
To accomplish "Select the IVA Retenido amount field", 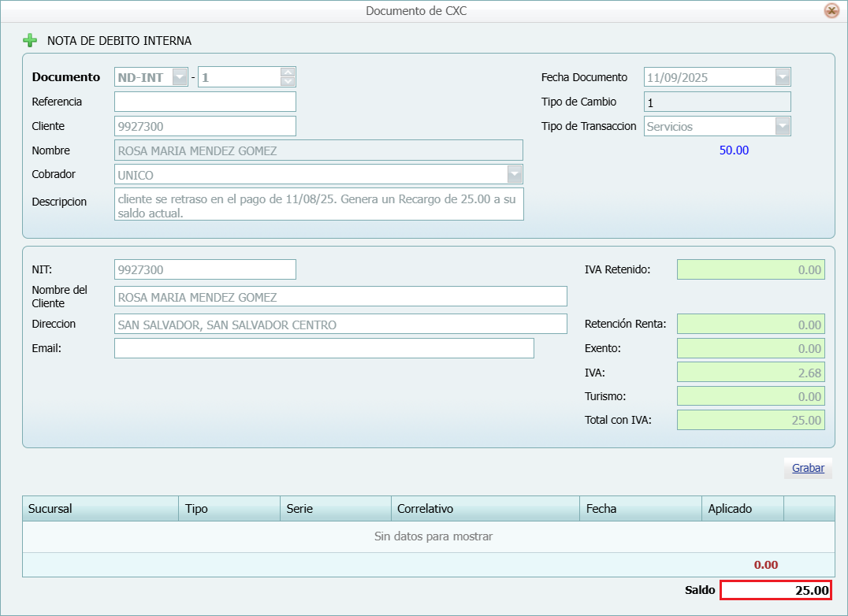I will [x=750, y=269].
